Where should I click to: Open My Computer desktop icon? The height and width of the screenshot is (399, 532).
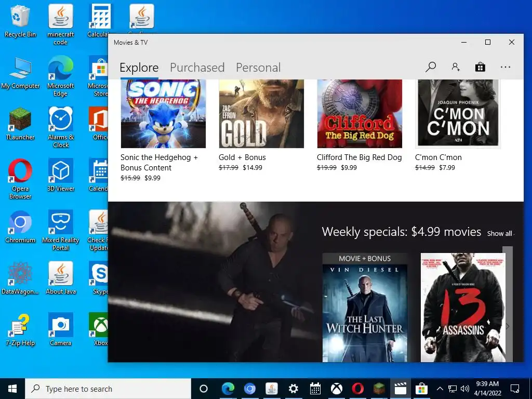tap(20, 73)
